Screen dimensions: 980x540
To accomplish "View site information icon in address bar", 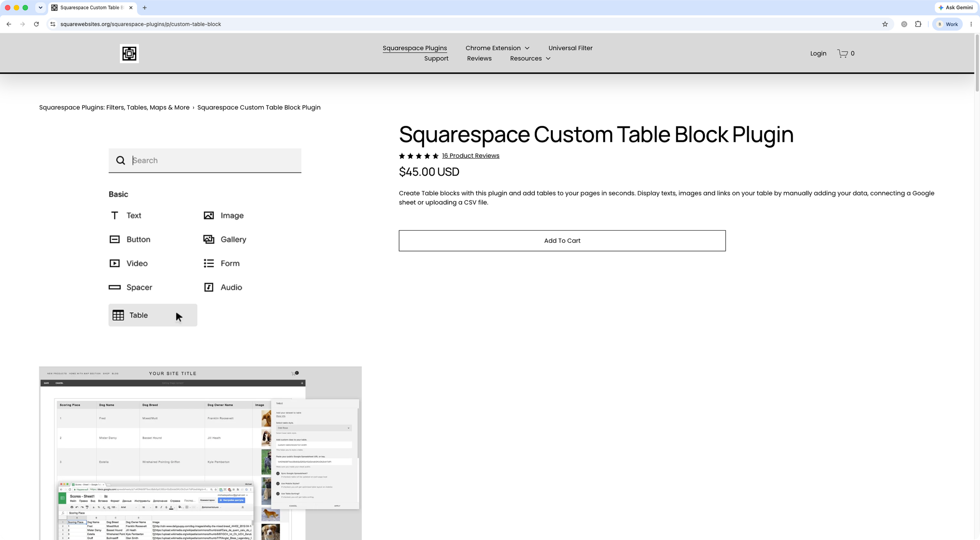I will click(x=53, y=24).
